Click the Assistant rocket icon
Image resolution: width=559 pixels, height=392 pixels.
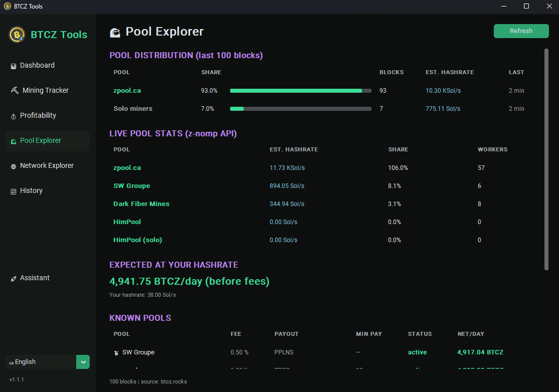(14, 279)
